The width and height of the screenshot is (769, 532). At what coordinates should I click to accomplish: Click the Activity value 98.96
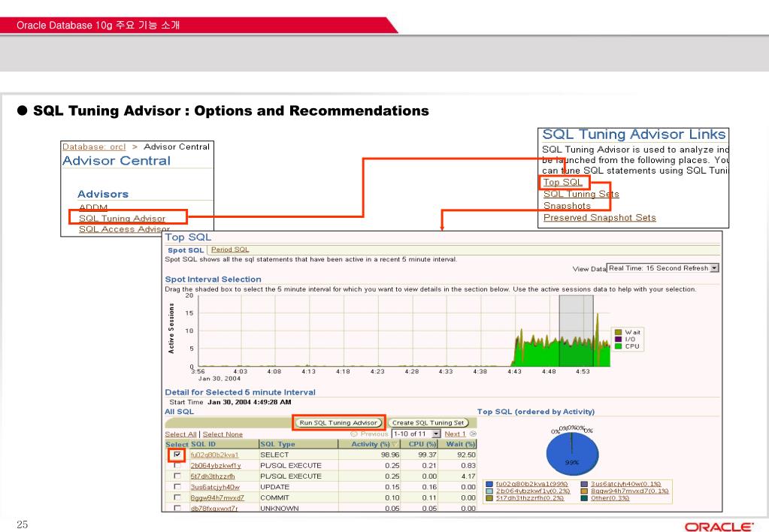[390, 455]
